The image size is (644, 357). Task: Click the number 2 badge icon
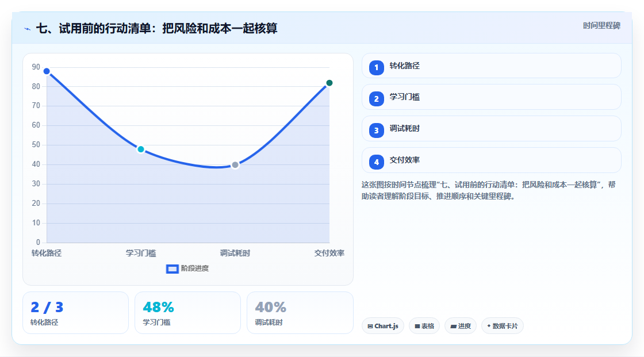point(376,99)
